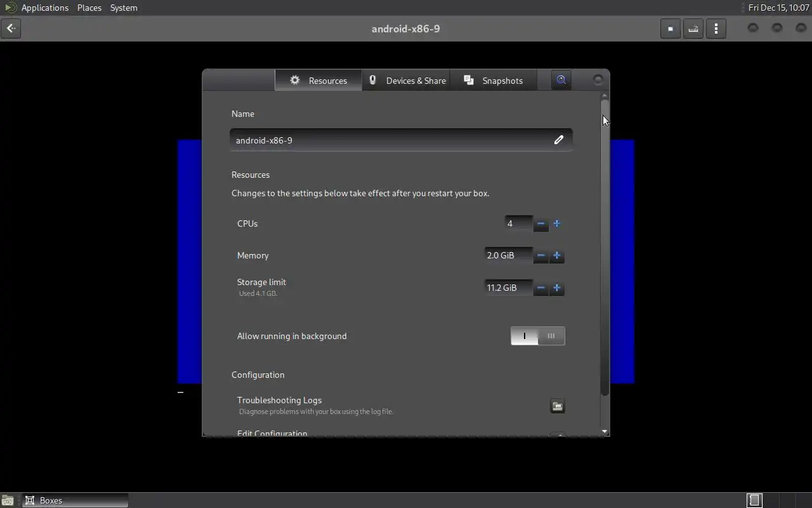Click the Used 4.1 GB text
The image size is (812, 508).
258,293
